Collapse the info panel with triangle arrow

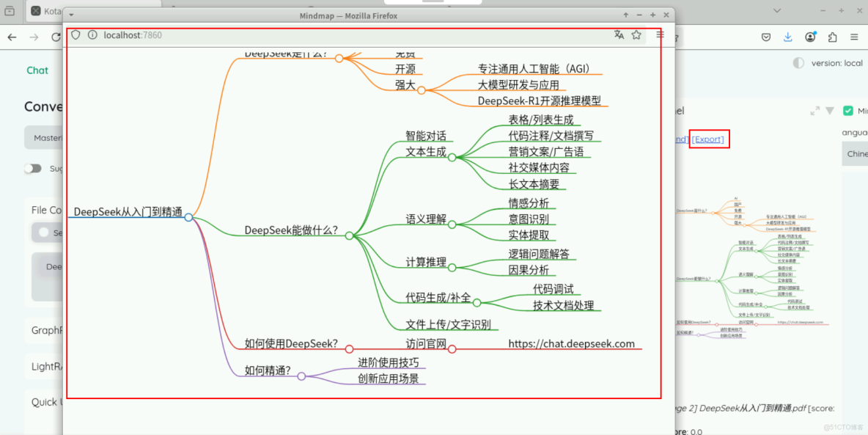tap(829, 111)
